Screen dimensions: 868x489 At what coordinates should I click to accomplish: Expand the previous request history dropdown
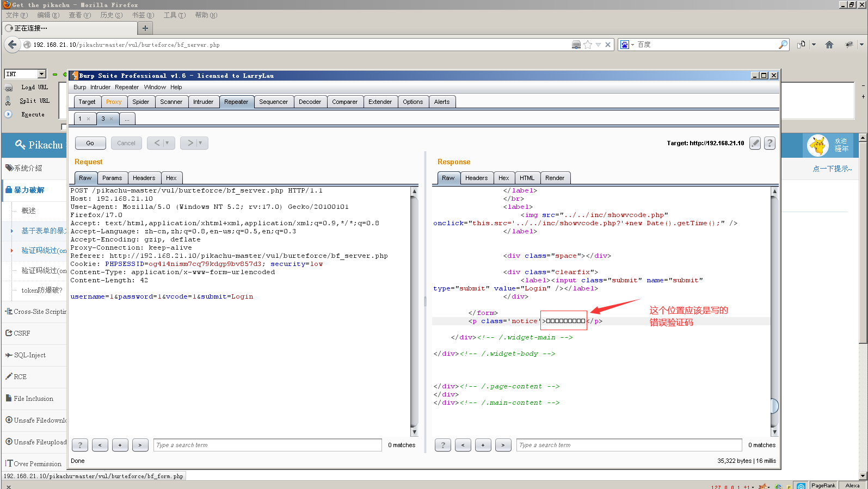click(x=167, y=143)
